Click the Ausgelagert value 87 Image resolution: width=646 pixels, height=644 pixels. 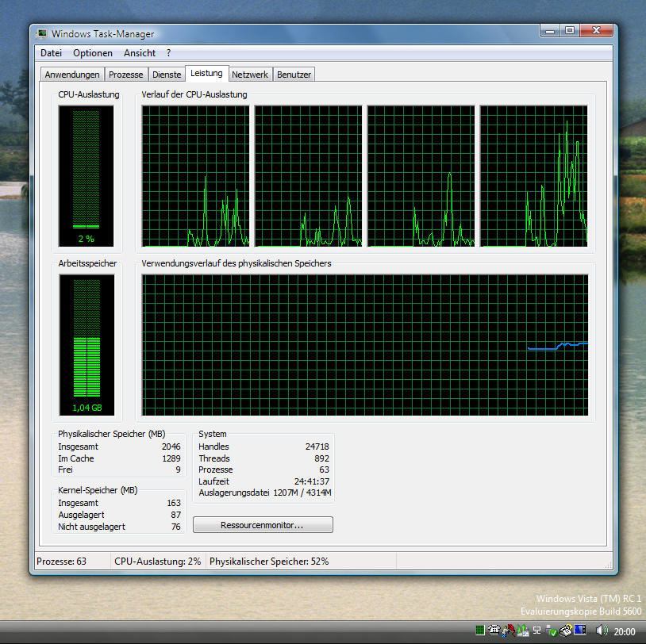(x=176, y=515)
